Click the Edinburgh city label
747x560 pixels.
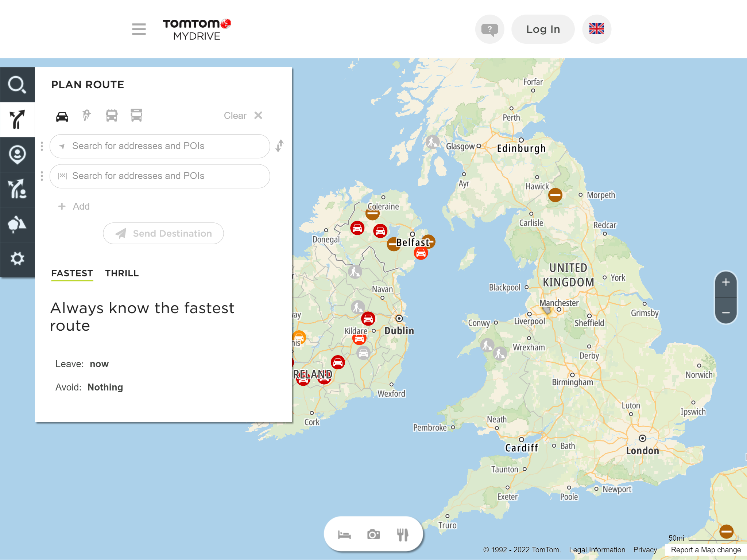tap(521, 149)
